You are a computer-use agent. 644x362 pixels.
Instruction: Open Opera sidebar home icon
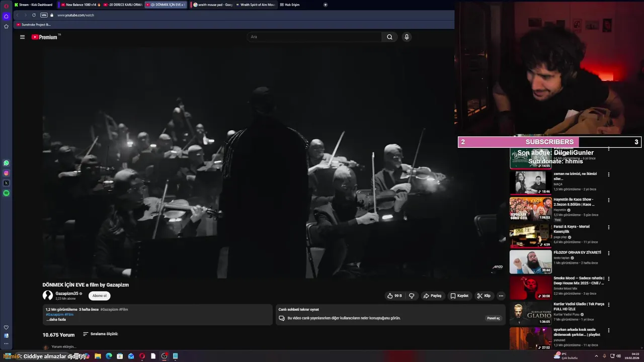tap(6, 16)
